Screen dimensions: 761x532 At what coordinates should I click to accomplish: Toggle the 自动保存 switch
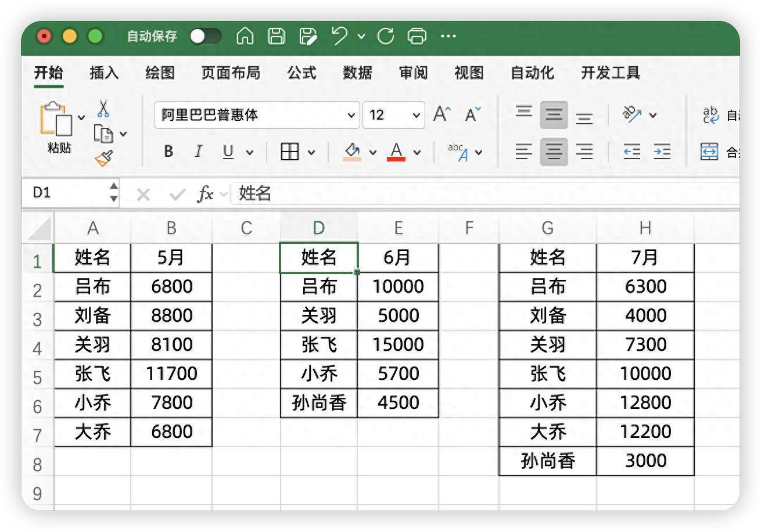click(x=206, y=37)
